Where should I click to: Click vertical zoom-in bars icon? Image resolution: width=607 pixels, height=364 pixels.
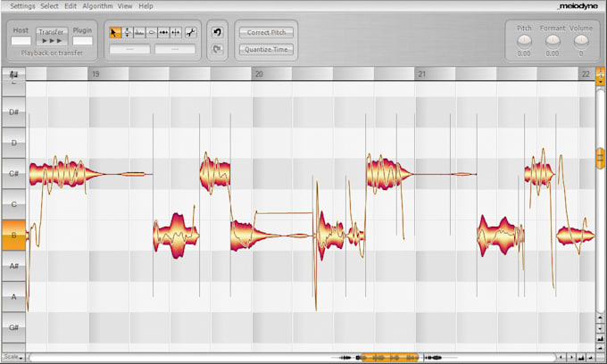click(x=600, y=338)
